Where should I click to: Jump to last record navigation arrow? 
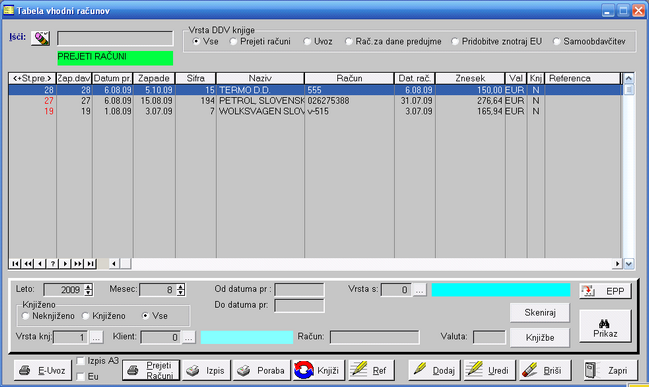tap(90, 264)
